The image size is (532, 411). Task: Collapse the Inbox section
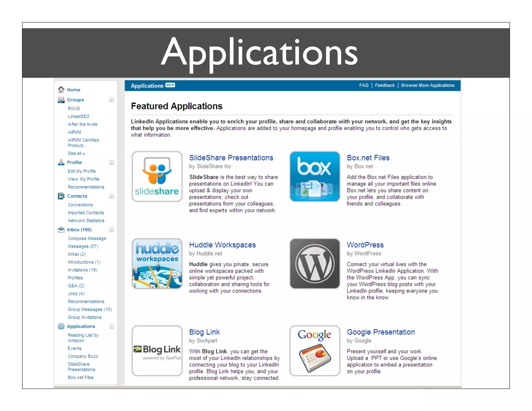112,230
